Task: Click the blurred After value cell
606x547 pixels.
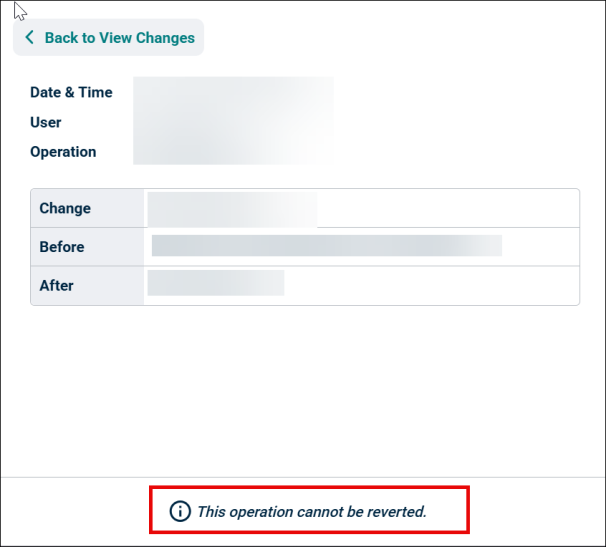Action: click(215, 284)
